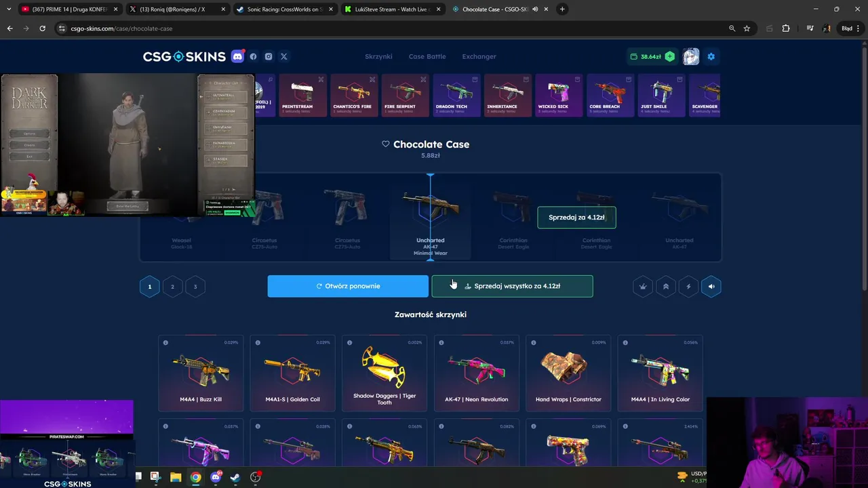Click the Core Breach live drop
Viewport: 868px width, 488px height.
tap(610, 96)
